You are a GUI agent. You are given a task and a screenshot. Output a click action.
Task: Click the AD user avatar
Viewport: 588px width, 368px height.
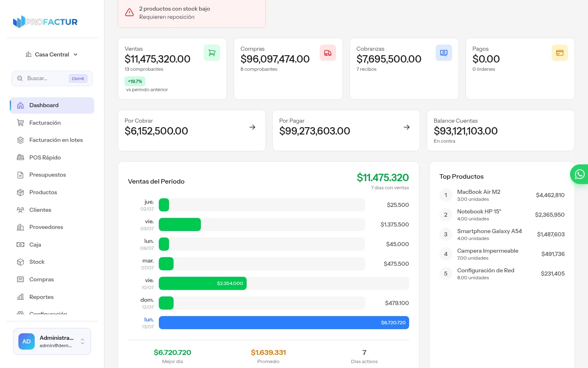pos(27,341)
